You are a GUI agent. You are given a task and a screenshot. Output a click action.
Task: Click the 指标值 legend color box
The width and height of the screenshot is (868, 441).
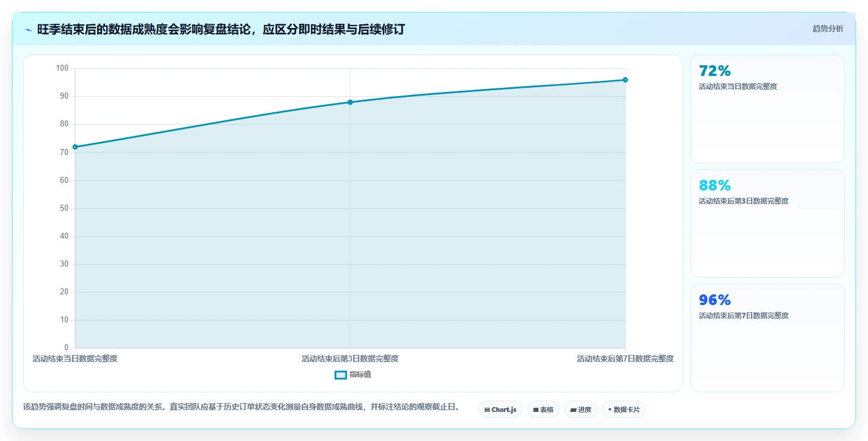pyautogui.click(x=341, y=375)
